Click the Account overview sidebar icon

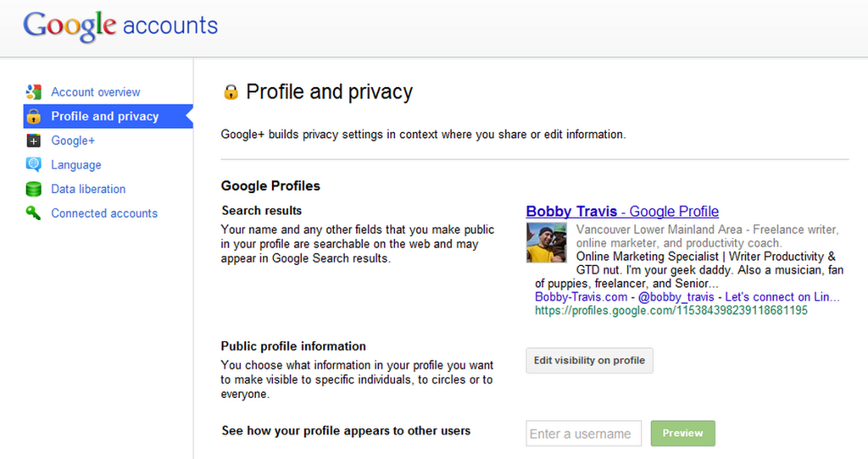pos(34,92)
